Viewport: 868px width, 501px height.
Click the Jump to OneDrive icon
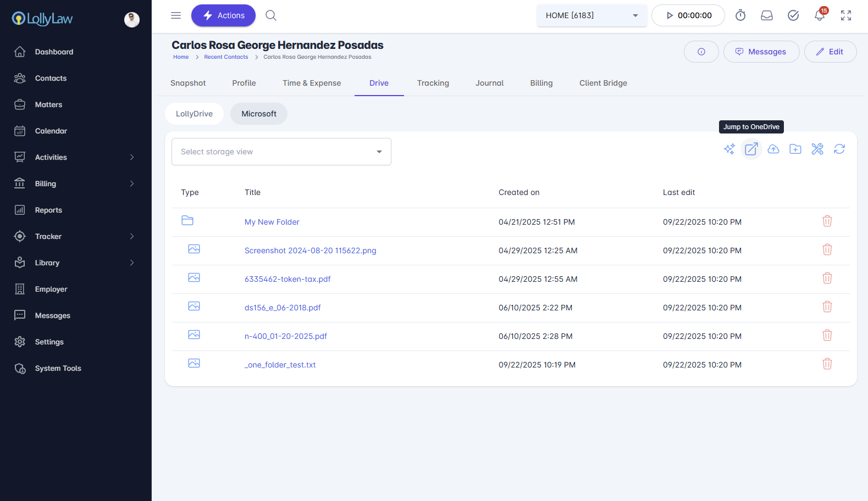click(751, 149)
